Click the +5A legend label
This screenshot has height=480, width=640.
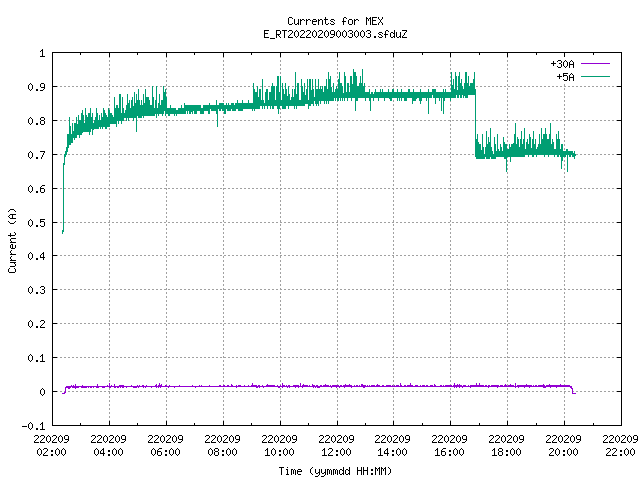[x=565, y=77]
